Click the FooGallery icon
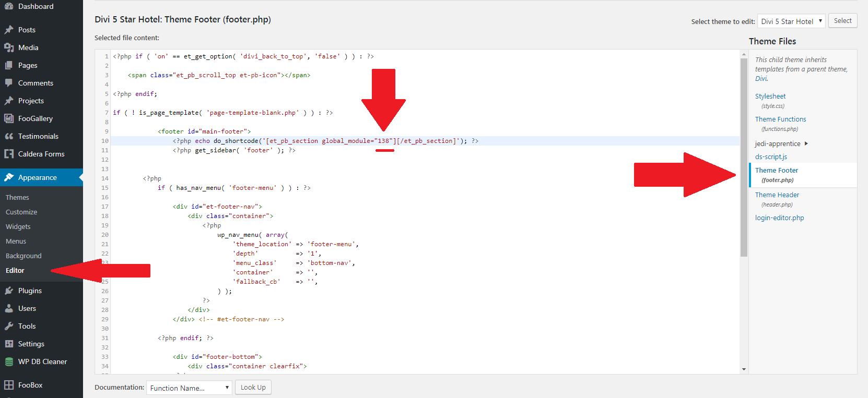The image size is (868, 398). click(x=9, y=118)
